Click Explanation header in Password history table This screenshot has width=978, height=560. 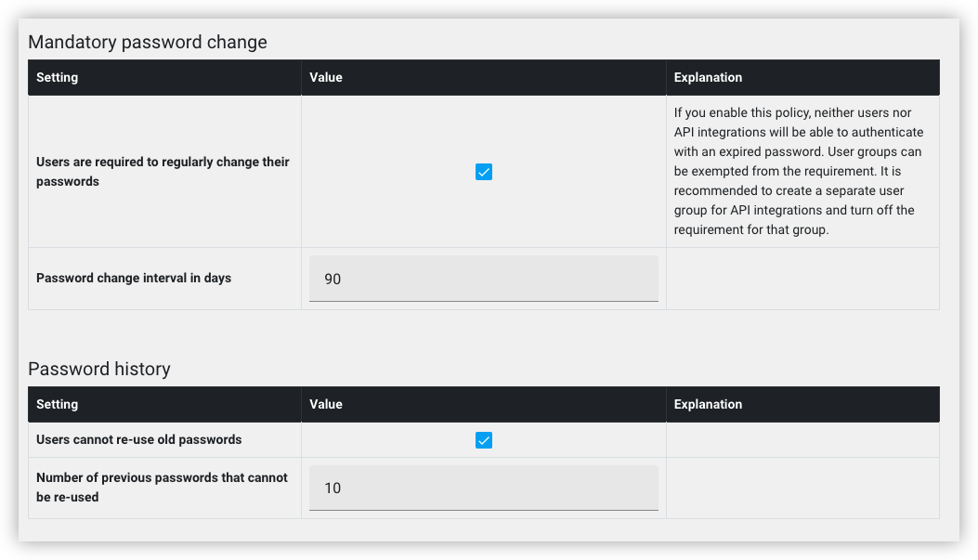pos(708,404)
